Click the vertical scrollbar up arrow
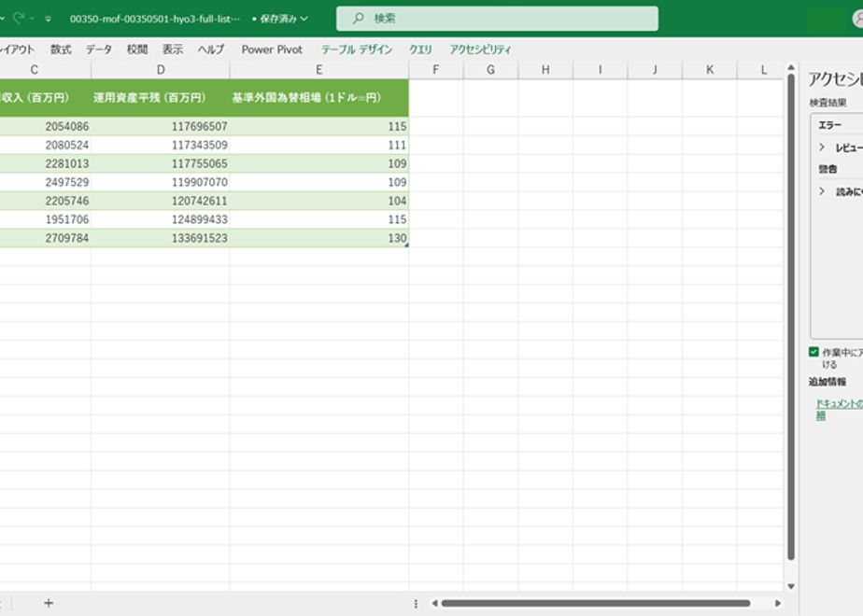863x616 pixels. coord(791,67)
